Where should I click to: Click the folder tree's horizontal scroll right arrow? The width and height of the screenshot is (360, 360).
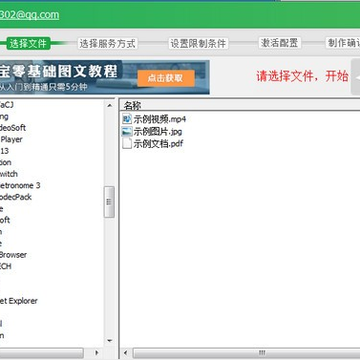(x=97, y=352)
